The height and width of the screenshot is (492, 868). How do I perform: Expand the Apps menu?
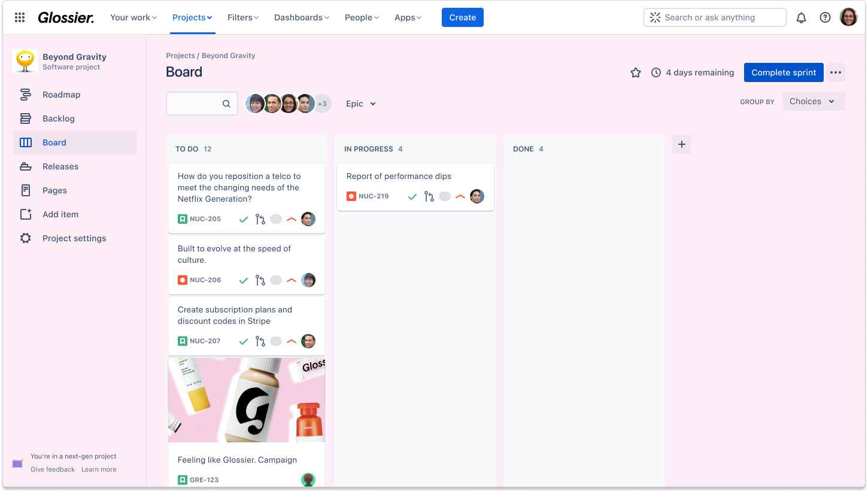click(408, 17)
